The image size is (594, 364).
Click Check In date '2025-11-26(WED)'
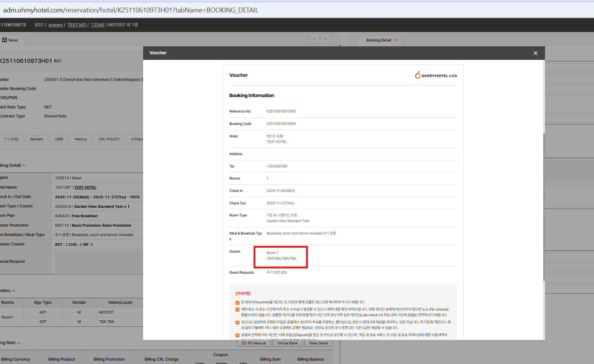coord(281,191)
